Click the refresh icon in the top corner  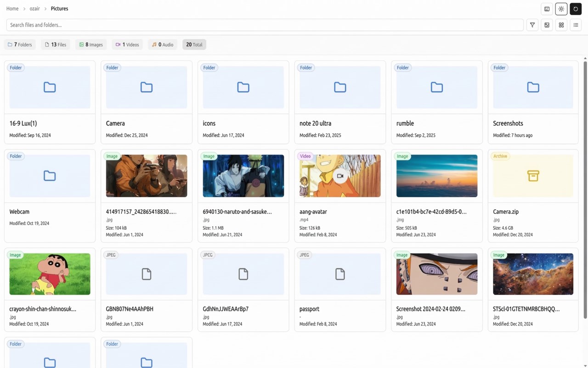pyautogui.click(x=576, y=9)
